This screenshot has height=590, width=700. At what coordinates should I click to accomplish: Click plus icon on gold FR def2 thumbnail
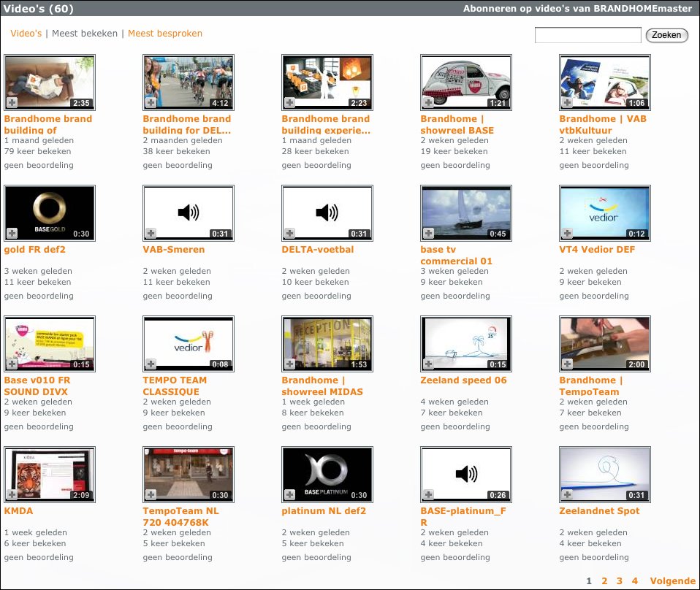(x=12, y=234)
